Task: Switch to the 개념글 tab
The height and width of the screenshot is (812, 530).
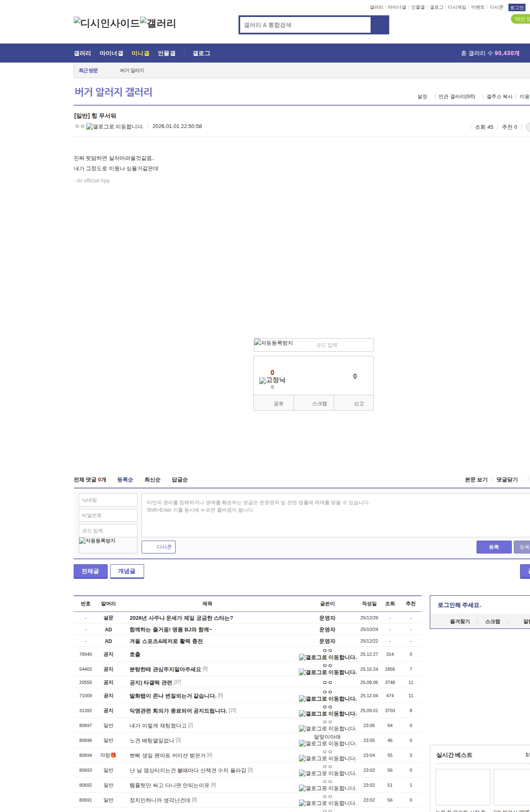Action: 127,571
